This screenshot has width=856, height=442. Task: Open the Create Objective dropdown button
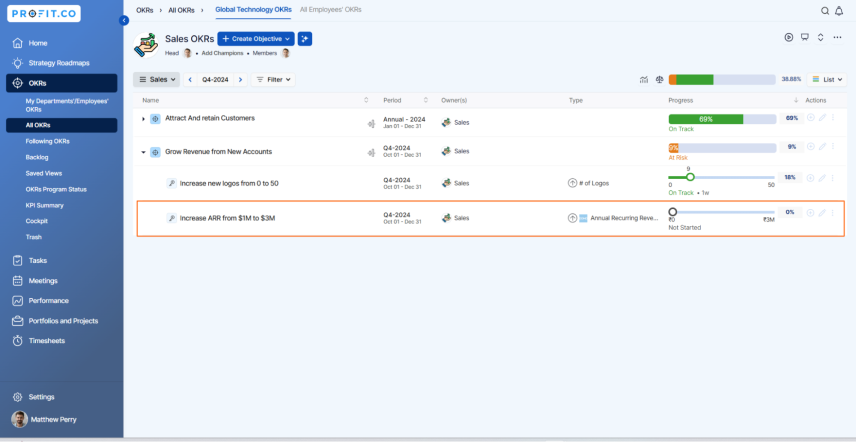[256, 39]
